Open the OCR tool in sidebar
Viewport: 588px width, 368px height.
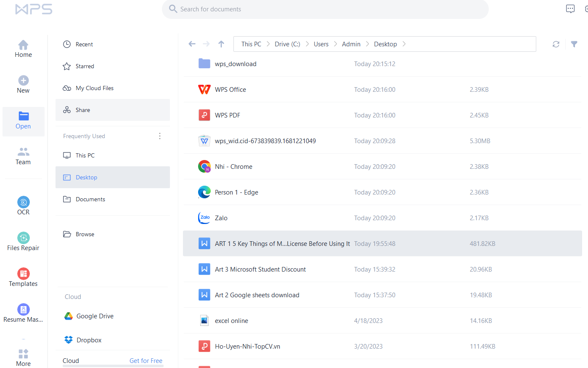pos(23,206)
